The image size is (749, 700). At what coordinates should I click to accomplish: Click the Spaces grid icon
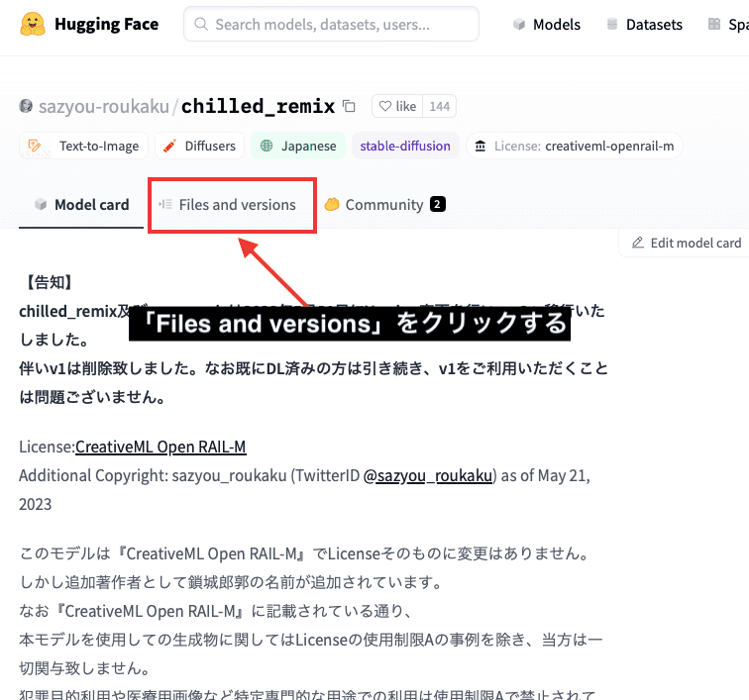click(714, 25)
